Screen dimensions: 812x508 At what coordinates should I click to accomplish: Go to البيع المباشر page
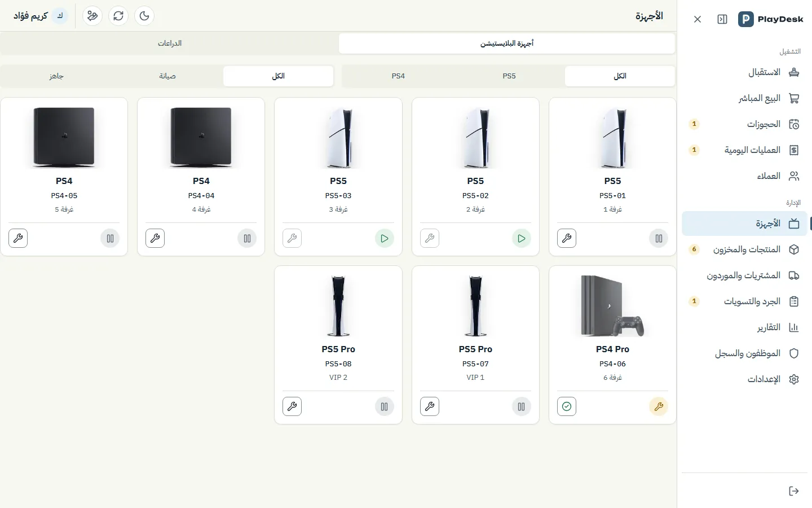pos(744,98)
